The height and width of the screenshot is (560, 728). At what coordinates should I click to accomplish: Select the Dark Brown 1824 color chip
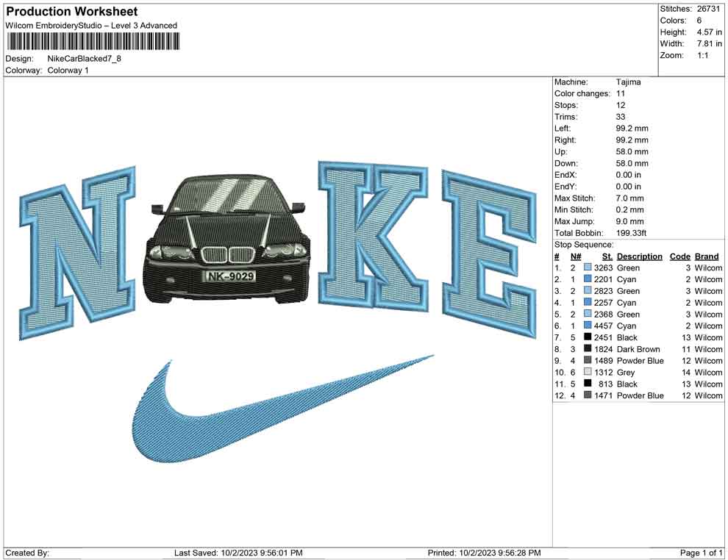coord(588,349)
